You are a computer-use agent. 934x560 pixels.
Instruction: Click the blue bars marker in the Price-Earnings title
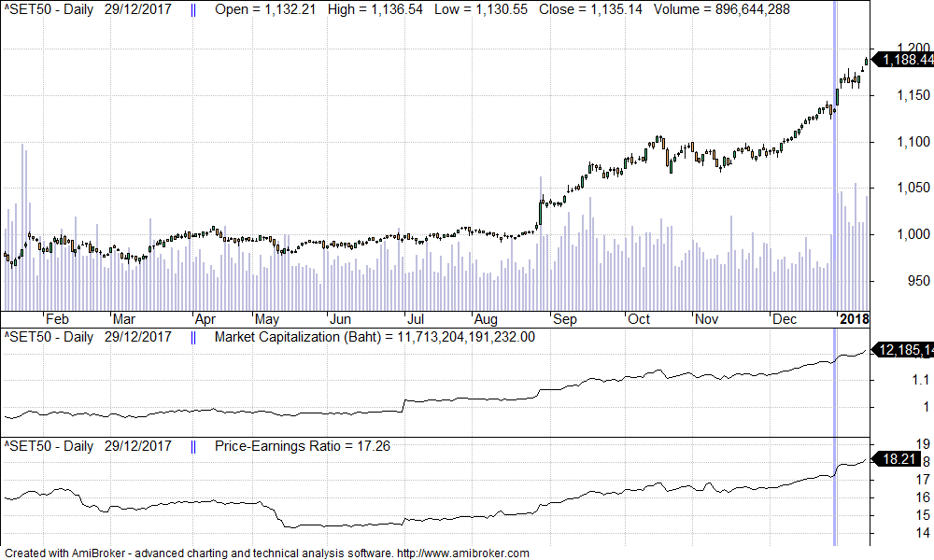193,446
